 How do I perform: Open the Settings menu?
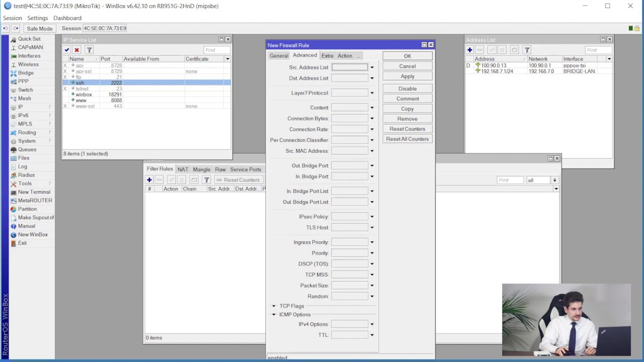38,18
